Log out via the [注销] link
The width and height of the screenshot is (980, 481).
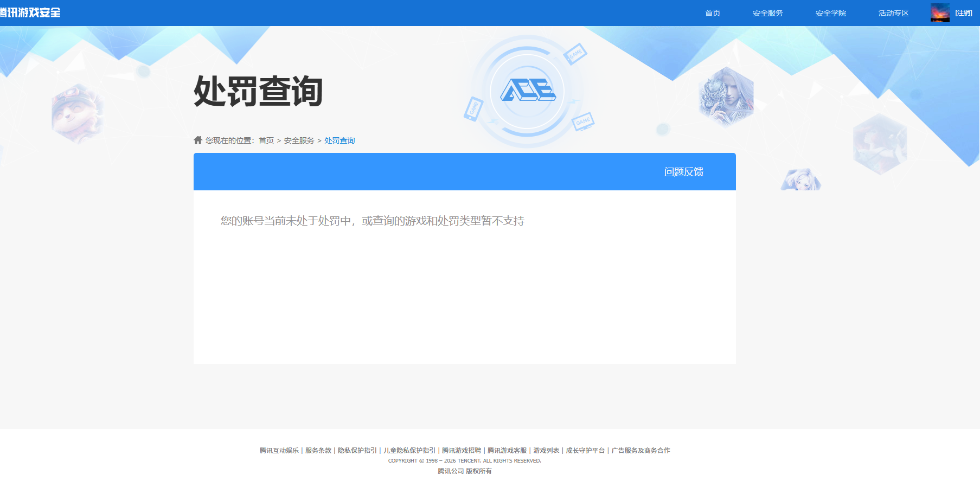tap(964, 13)
